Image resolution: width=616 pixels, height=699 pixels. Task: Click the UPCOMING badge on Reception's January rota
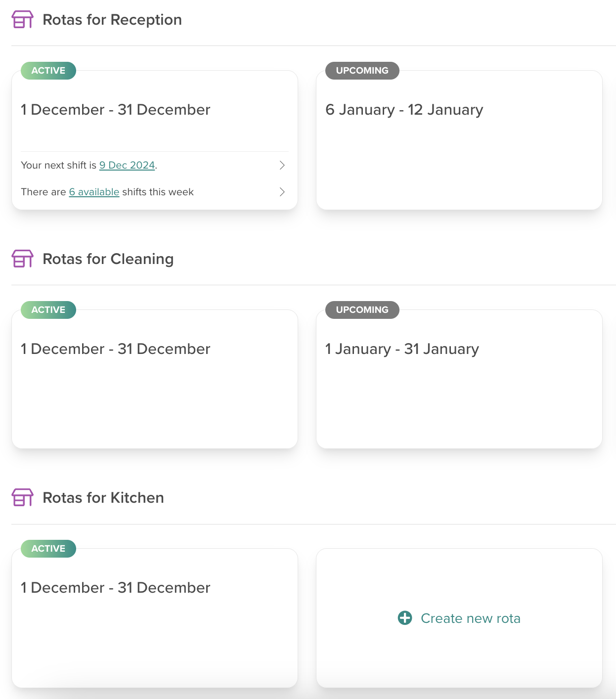362,70
